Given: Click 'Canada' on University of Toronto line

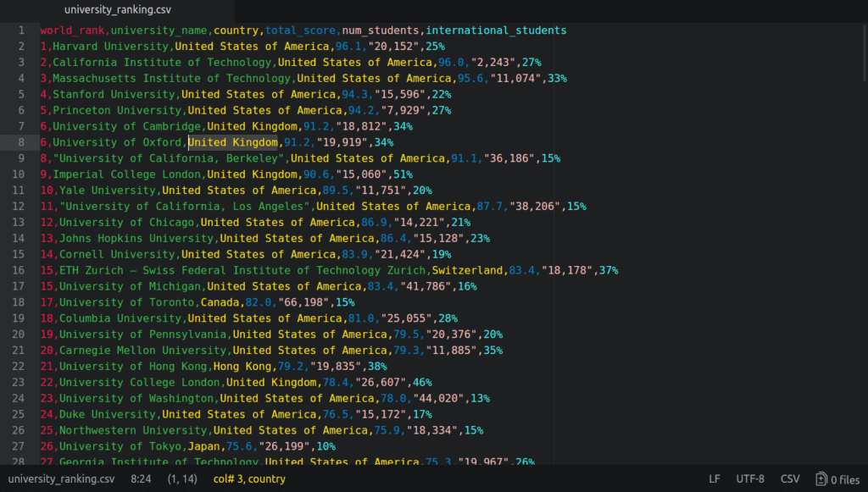Looking at the screenshot, I should click(220, 303).
